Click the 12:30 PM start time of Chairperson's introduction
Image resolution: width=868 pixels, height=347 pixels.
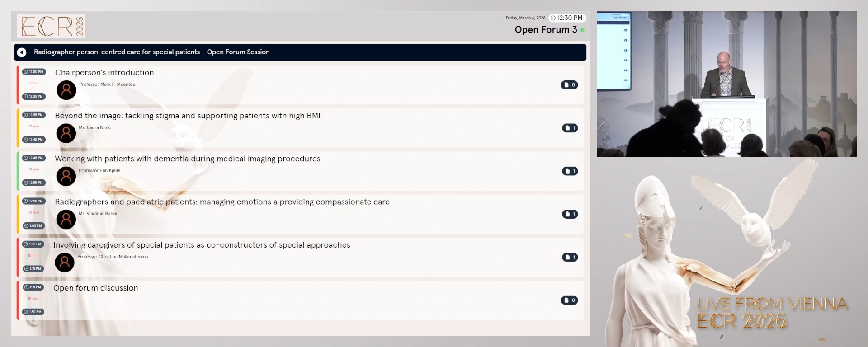[34, 72]
